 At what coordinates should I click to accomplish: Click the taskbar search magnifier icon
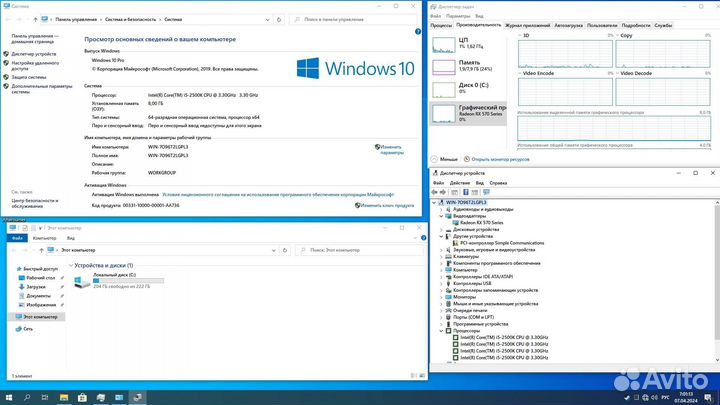coord(27,397)
